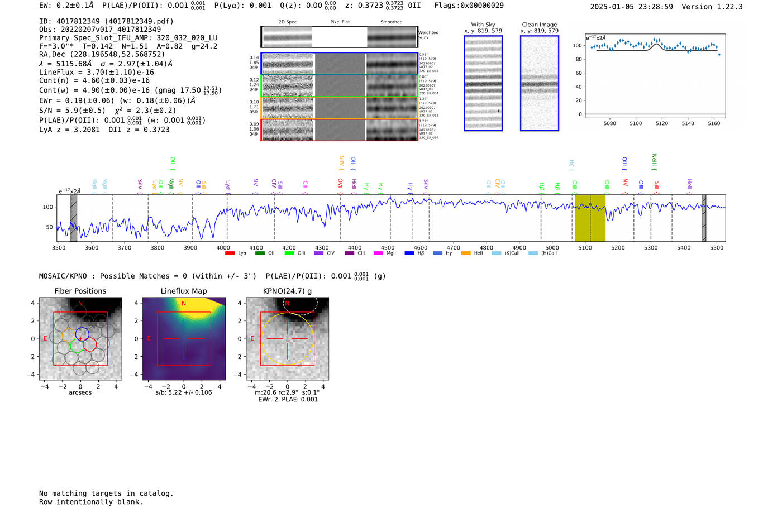
Task: Click the 'EWr: 2. PLAE: 0.001' caption
Action: tap(288, 399)
